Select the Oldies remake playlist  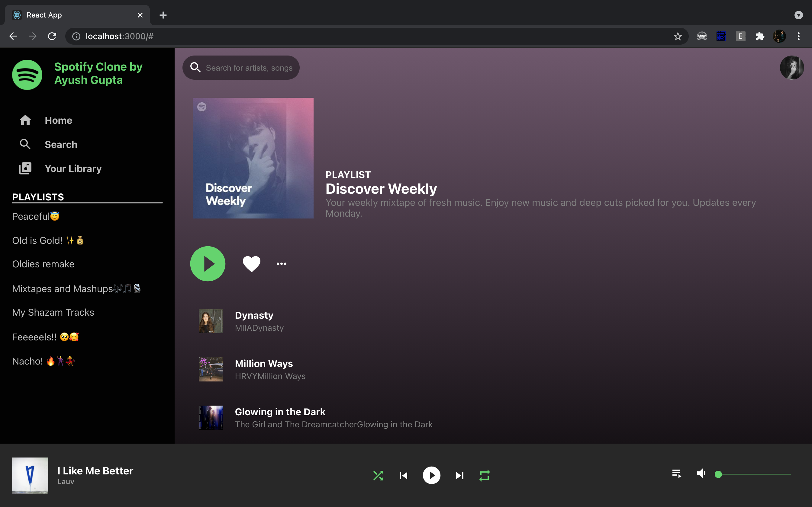[43, 264]
